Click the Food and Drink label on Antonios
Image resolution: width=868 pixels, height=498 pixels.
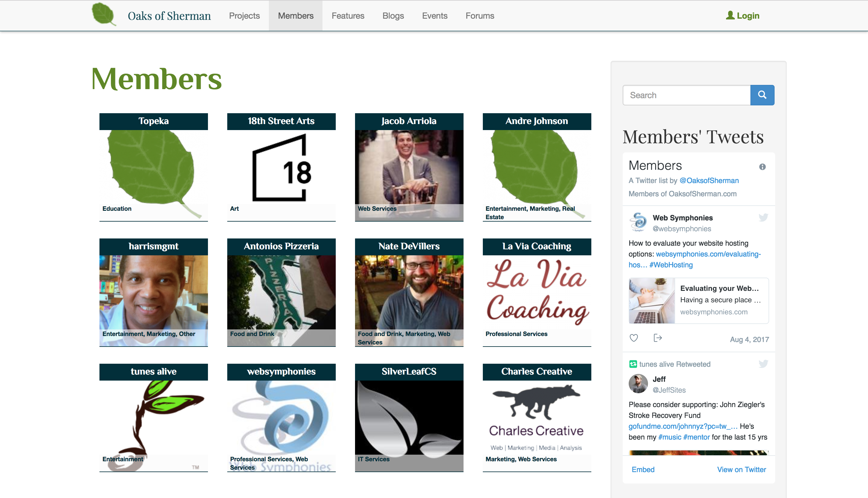point(252,334)
